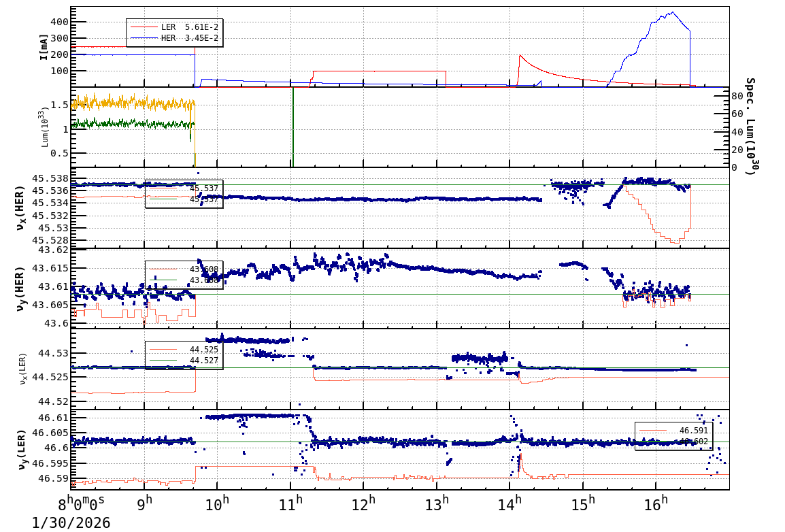
Task: Click the 43.615 tick label
Action: tap(50, 268)
